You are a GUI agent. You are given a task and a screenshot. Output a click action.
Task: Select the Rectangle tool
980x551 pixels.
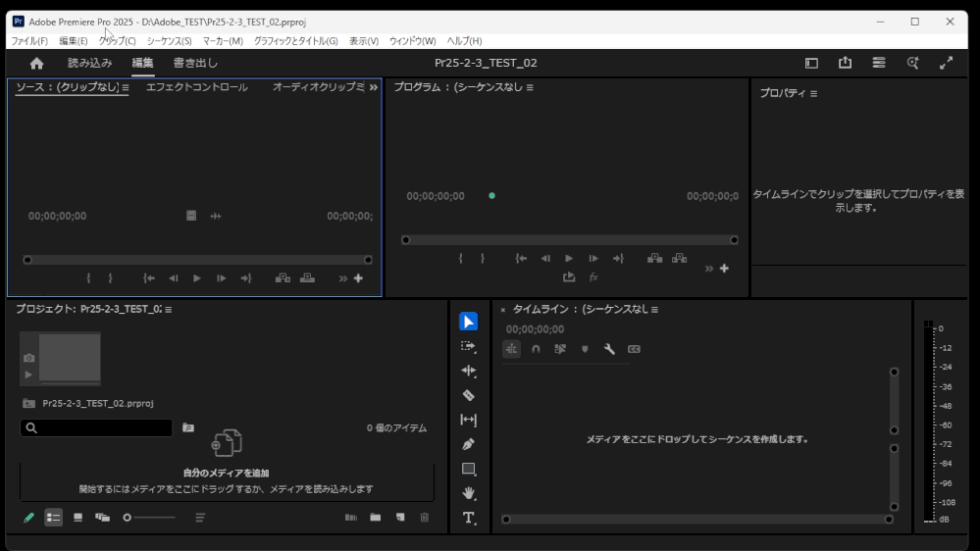point(468,470)
